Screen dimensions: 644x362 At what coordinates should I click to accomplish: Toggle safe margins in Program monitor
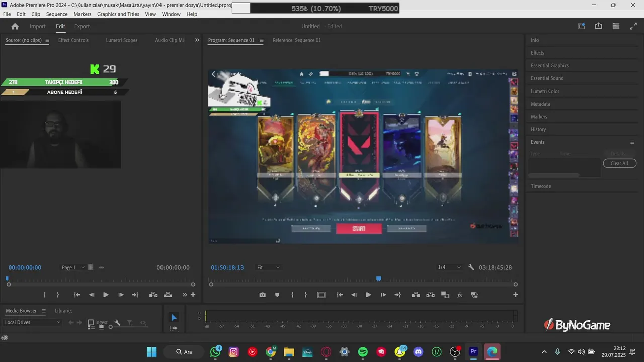click(321, 295)
